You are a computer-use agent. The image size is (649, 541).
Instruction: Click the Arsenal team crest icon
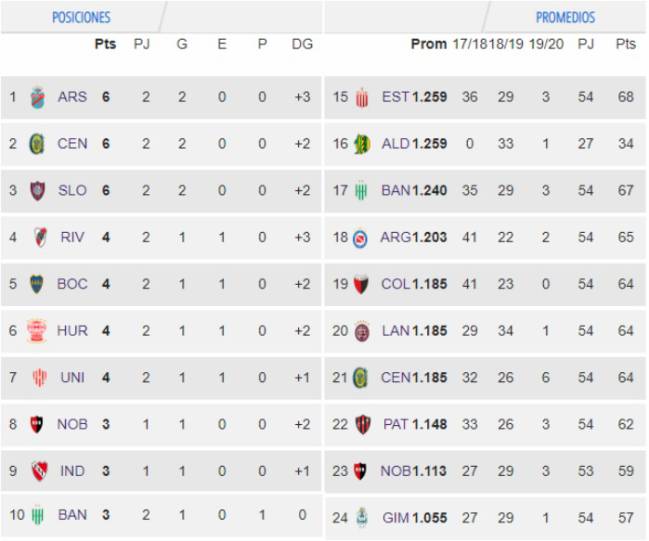pos(38,97)
